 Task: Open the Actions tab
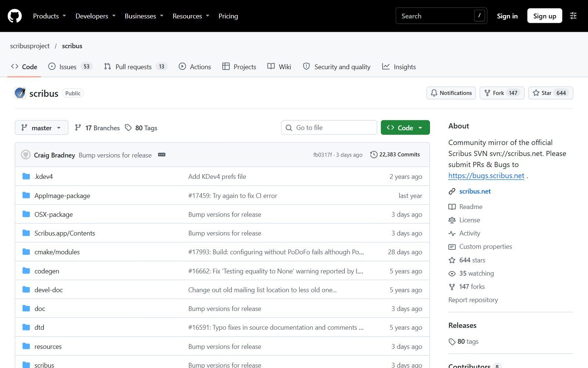(195, 67)
